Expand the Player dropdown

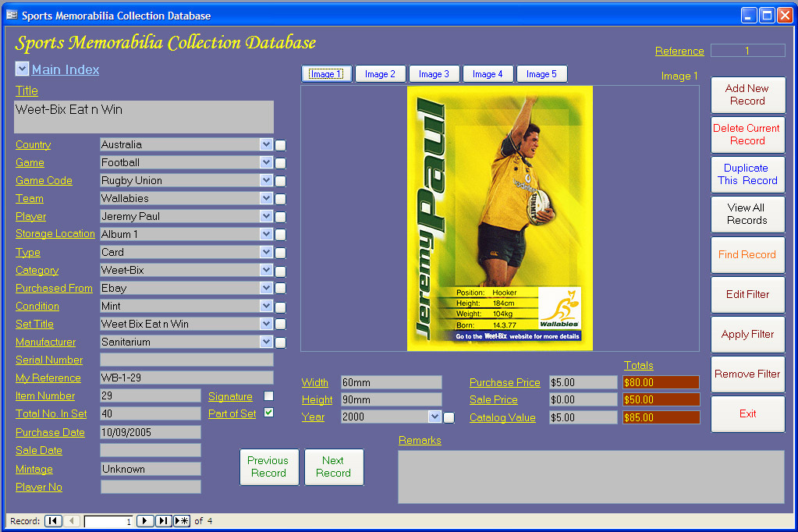pyautogui.click(x=266, y=216)
